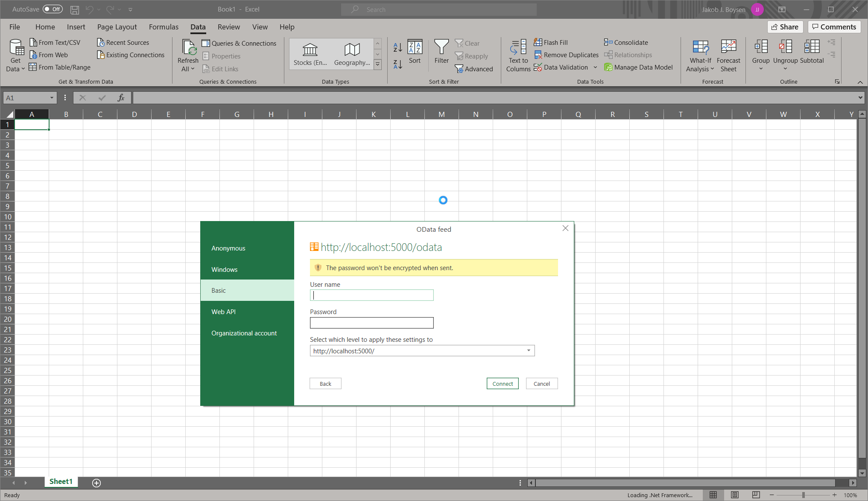Click the Password input field
The width and height of the screenshot is (868, 501).
371,323
